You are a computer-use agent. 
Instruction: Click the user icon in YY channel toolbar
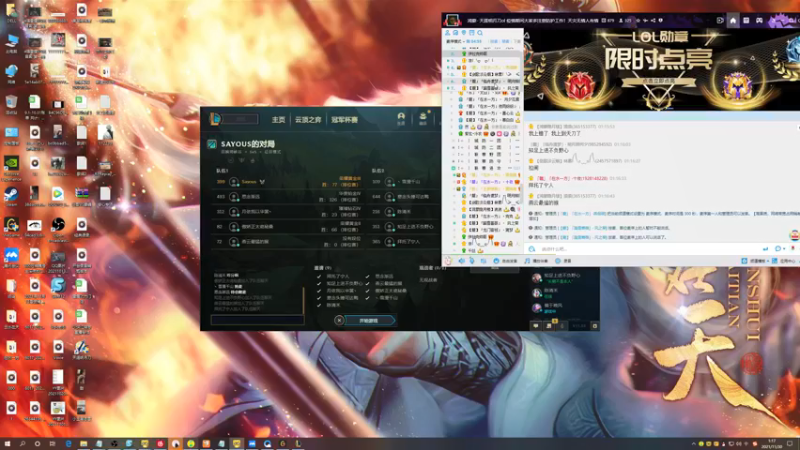(447, 33)
